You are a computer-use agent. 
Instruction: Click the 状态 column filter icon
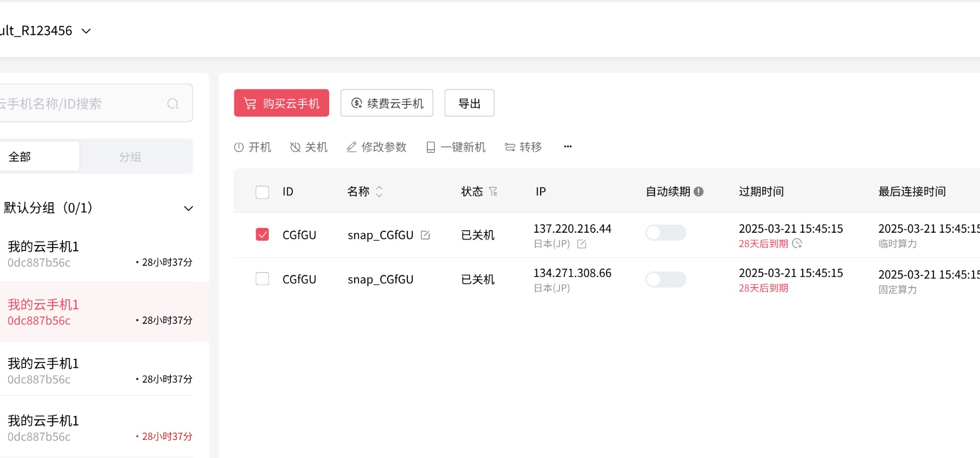coord(493,192)
